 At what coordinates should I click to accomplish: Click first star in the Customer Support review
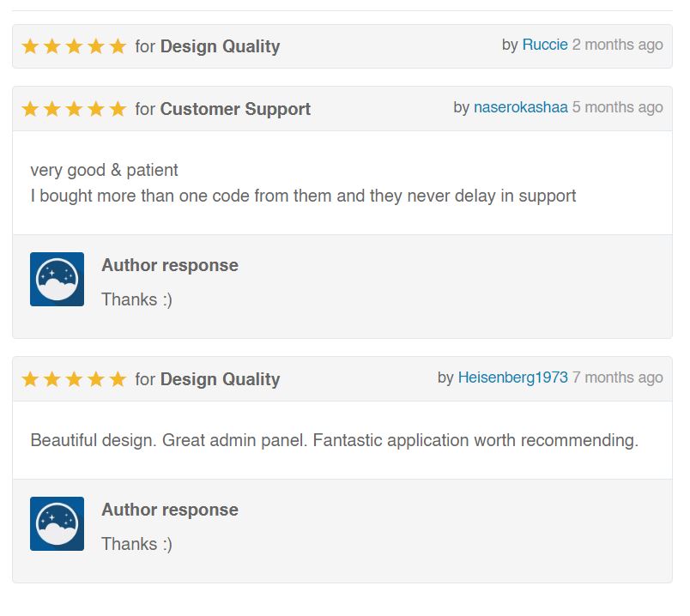tap(30, 109)
